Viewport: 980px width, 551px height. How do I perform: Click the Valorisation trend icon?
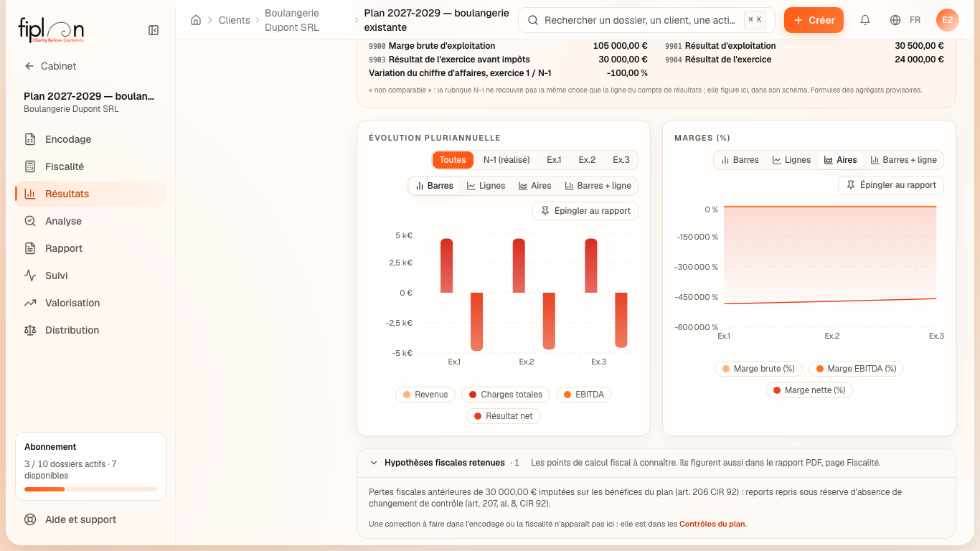(x=30, y=303)
